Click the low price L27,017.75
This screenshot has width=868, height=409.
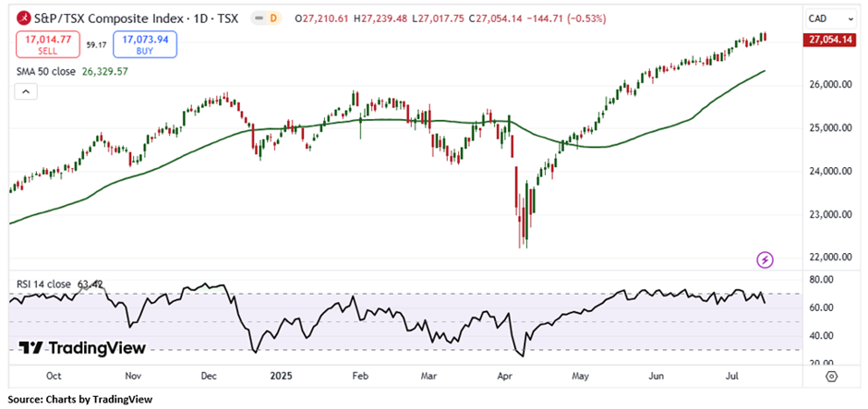pos(439,18)
